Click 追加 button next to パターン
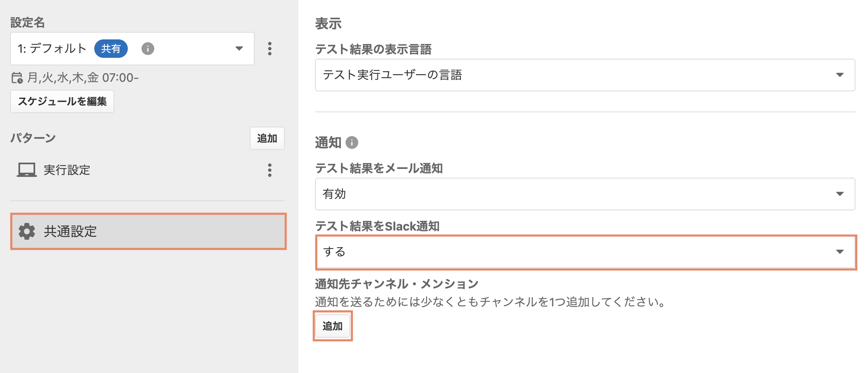Screen dimensions: 868x373 (x=267, y=138)
